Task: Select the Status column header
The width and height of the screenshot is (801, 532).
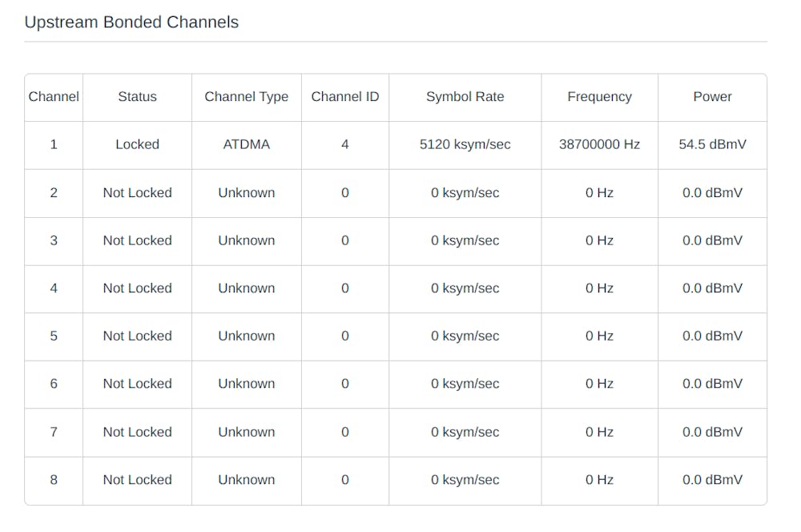Action: (137, 97)
